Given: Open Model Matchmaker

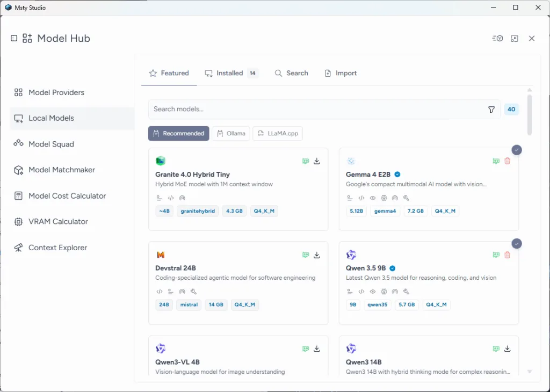Looking at the screenshot, I should [x=72, y=170].
